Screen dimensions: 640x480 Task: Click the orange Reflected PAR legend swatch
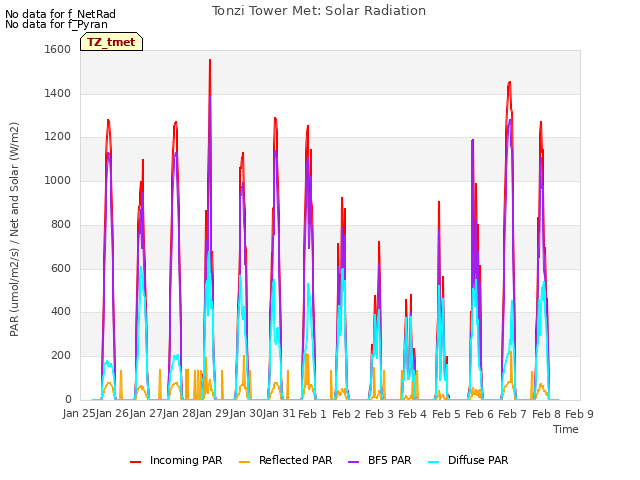(244, 462)
